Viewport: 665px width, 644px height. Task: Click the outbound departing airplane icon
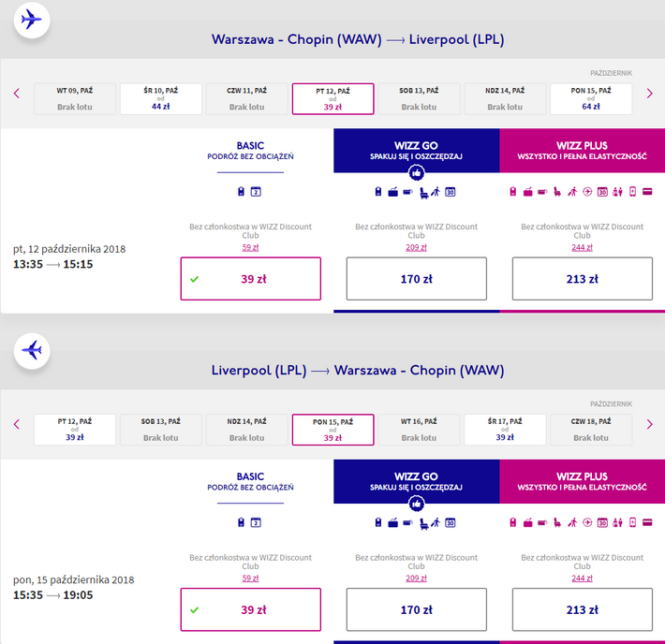click(x=32, y=20)
